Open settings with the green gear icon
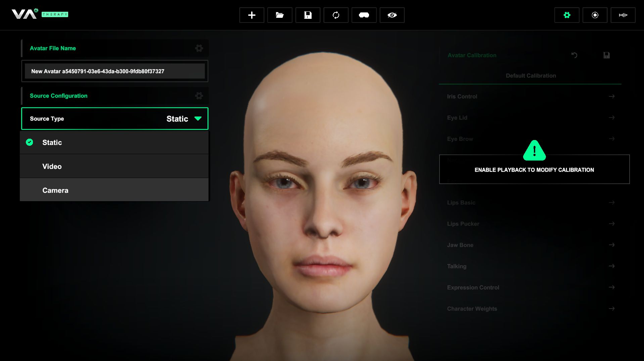Image resolution: width=644 pixels, height=361 pixels. pos(567,15)
